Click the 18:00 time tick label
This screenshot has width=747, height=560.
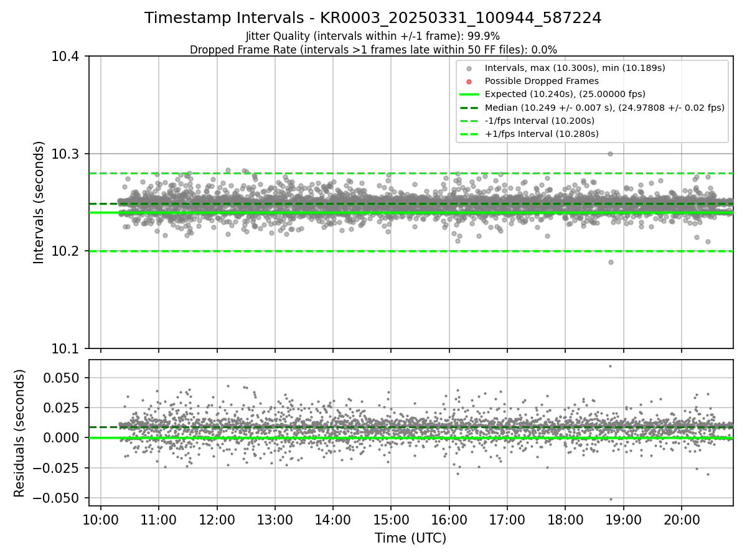click(x=565, y=520)
